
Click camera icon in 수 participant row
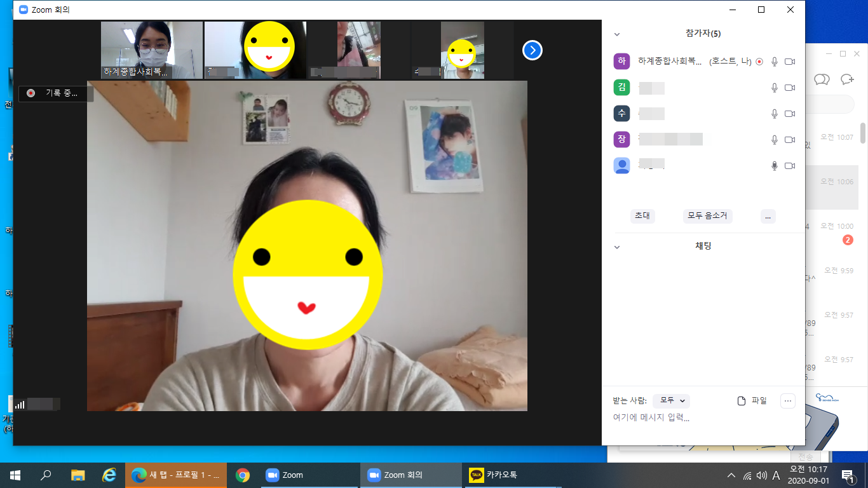click(x=790, y=114)
